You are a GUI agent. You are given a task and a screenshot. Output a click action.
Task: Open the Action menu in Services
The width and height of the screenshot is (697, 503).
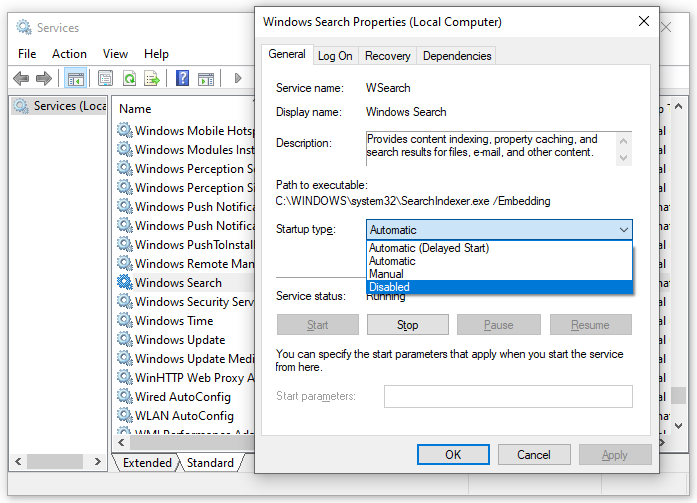pyautogui.click(x=69, y=54)
